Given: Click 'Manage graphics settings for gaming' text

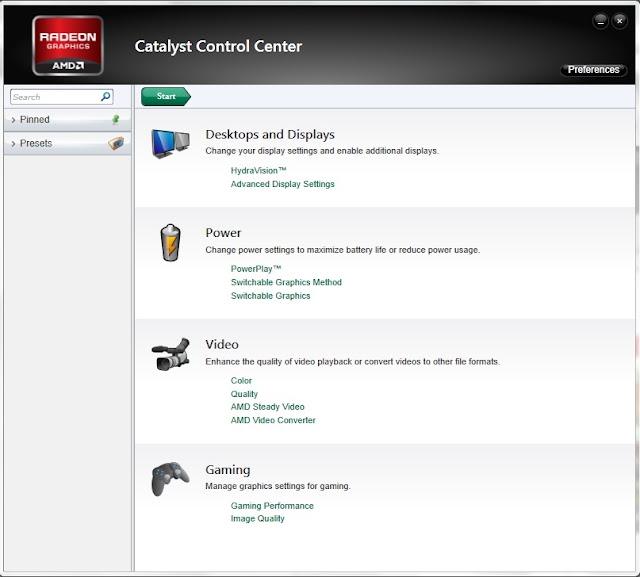Looking at the screenshot, I should (278, 486).
